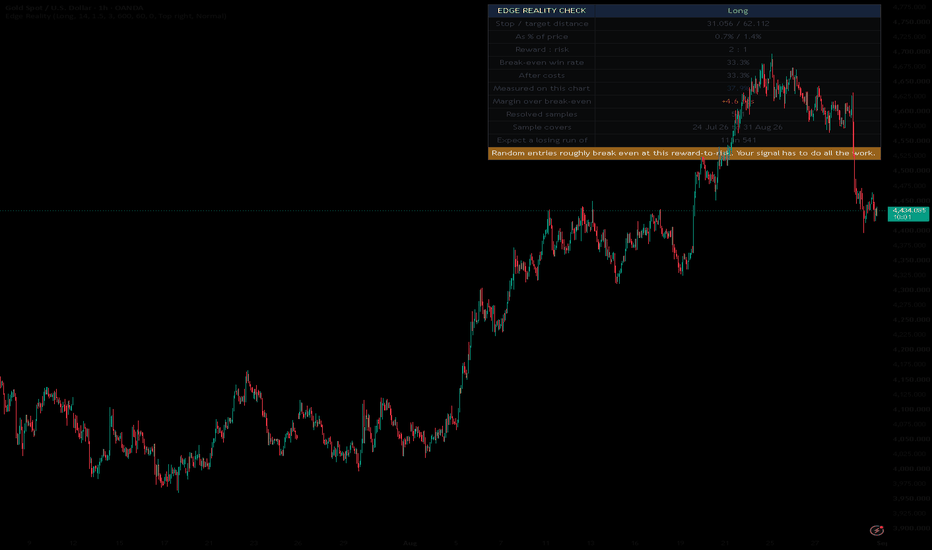Viewport: 932px width, 550px height.
Task: Click the orange warning banner in table
Action: tap(684, 153)
